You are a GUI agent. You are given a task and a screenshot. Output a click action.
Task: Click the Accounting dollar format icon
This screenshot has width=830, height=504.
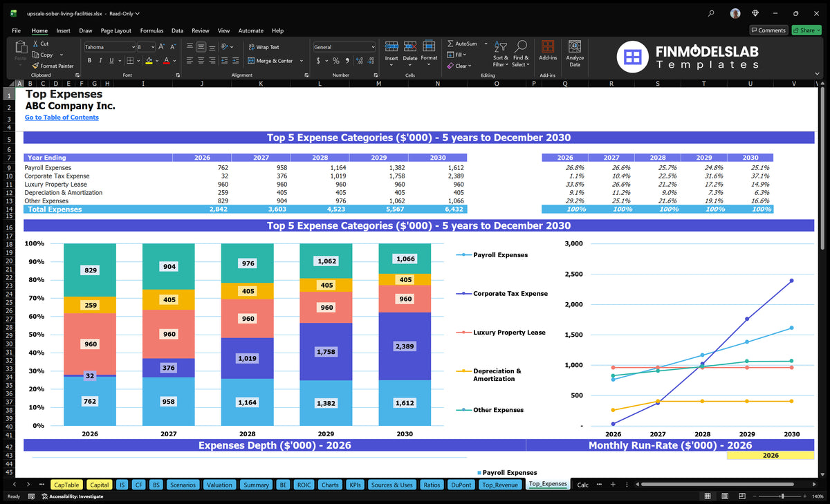pos(318,61)
